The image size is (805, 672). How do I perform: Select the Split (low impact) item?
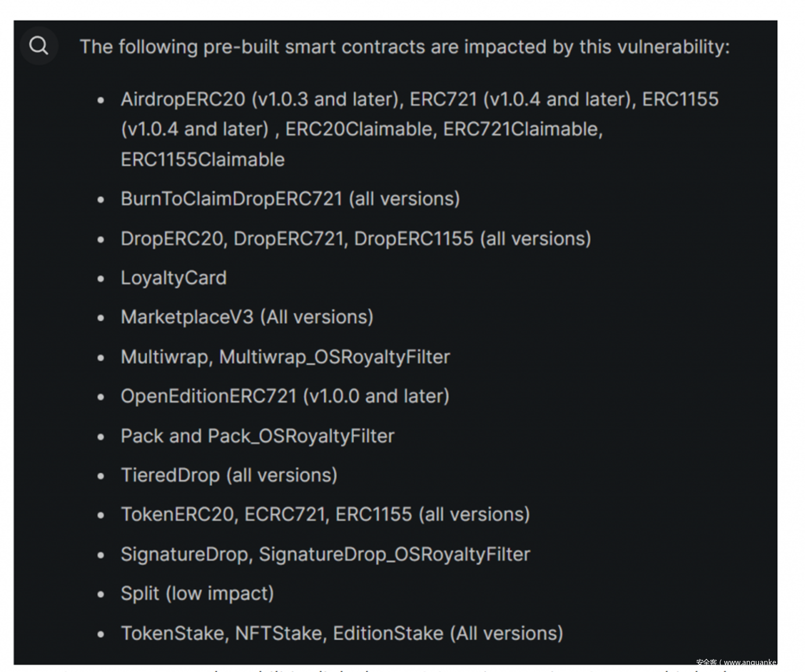tap(197, 593)
